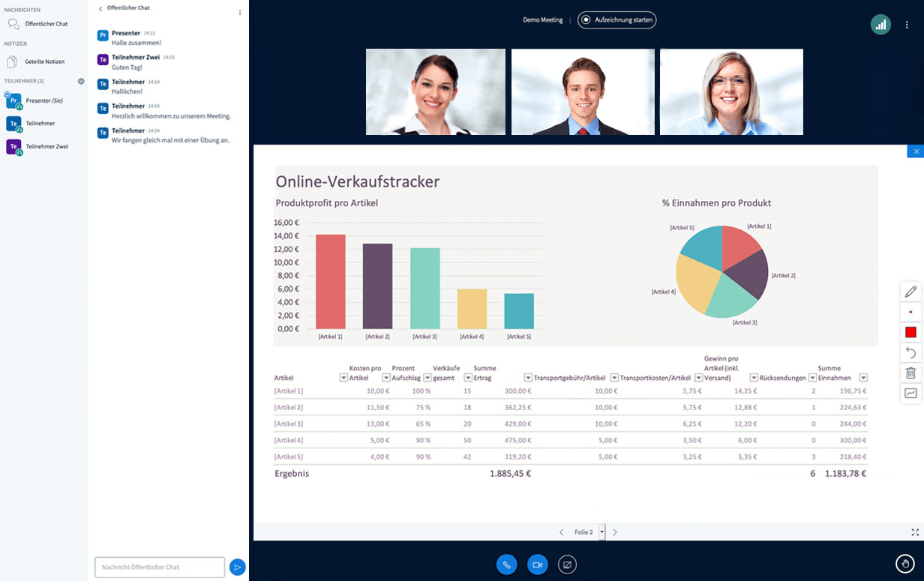Undo the last whiteboard annotation
The width and height of the screenshot is (924, 581).
point(910,352)
